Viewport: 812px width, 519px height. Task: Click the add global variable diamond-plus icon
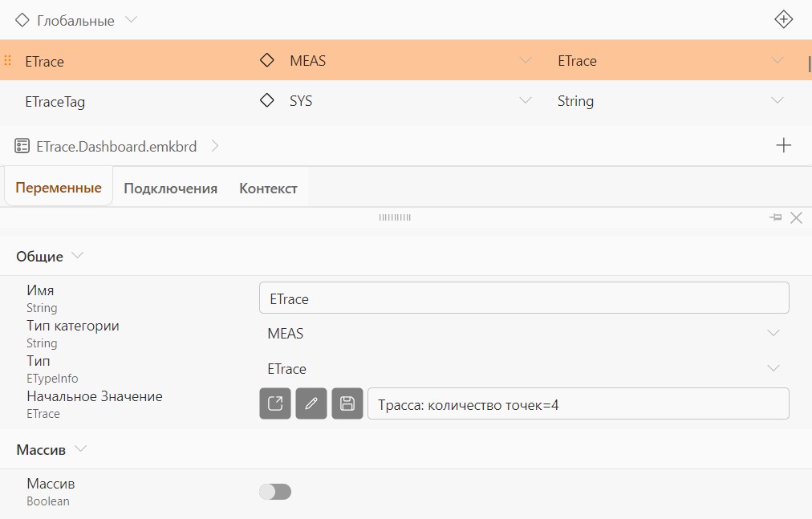[783, 20]
